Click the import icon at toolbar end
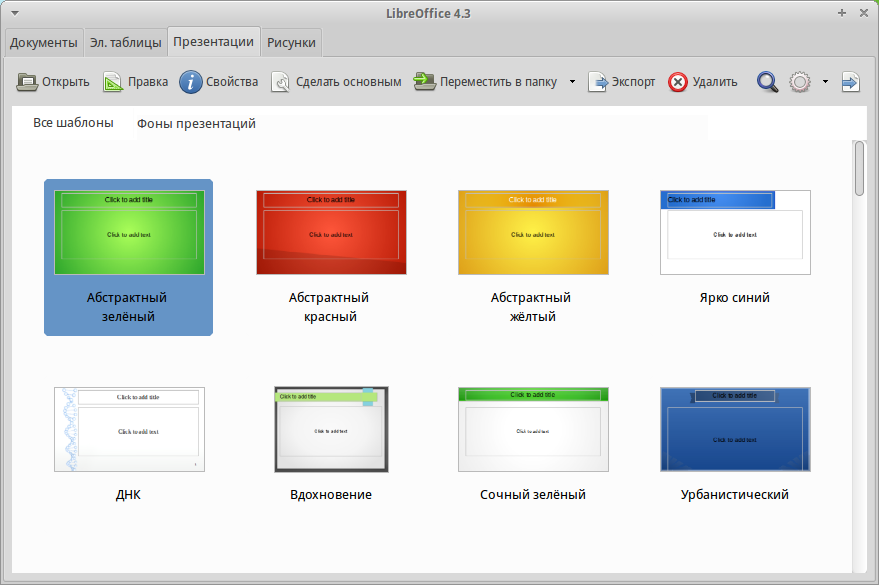 [850, 82]
